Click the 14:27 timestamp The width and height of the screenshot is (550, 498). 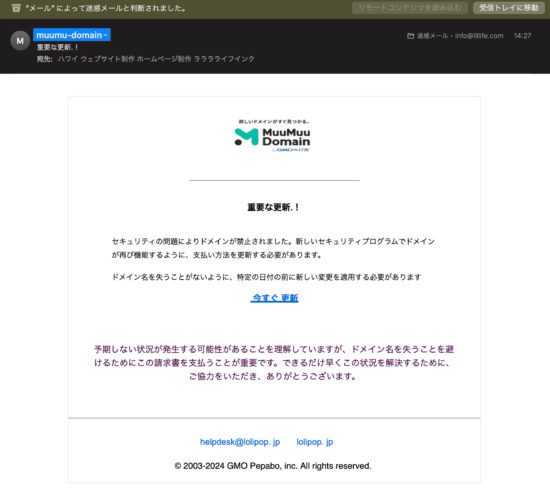(522, 36)
